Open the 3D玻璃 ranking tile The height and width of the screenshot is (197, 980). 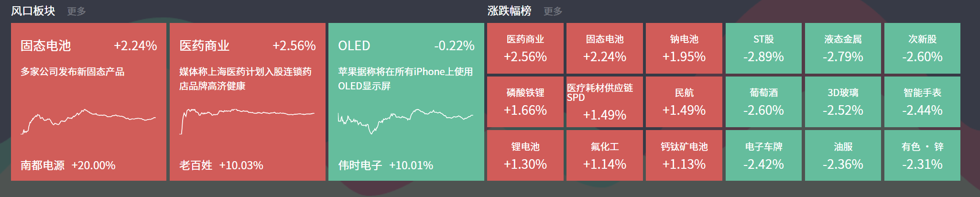843,102
